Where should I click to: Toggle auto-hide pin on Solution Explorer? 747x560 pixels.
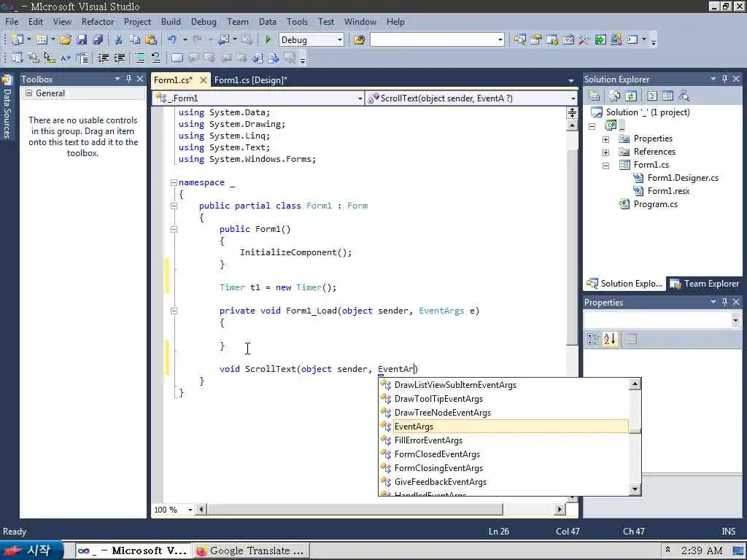724,79
